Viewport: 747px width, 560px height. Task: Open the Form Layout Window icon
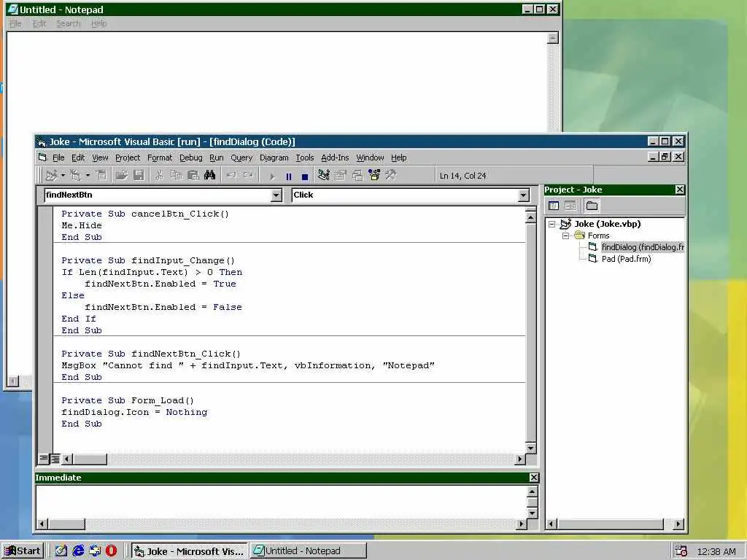pos(357,176)
